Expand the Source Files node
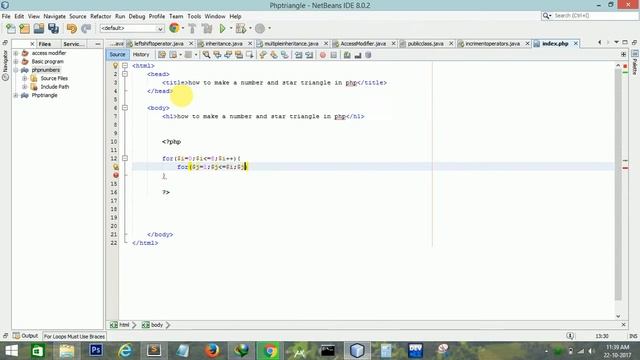 [x=24, y=78]
